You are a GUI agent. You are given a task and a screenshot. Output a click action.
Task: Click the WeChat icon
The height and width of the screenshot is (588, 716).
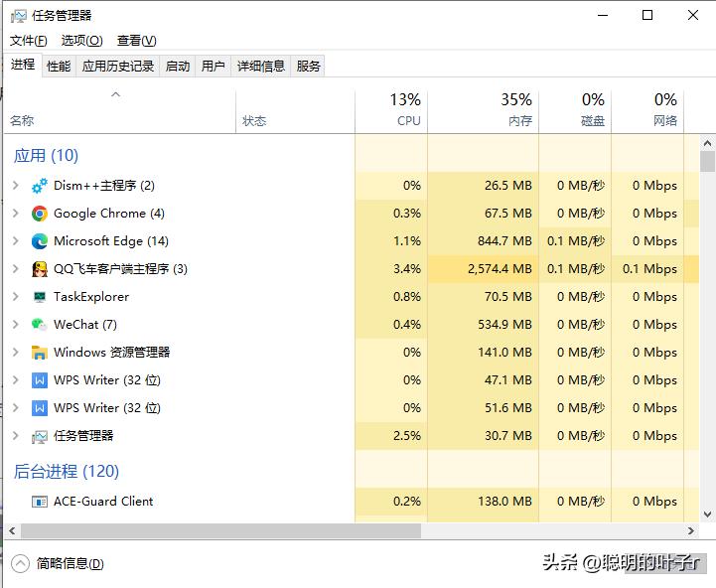click(x=40, y=325)
